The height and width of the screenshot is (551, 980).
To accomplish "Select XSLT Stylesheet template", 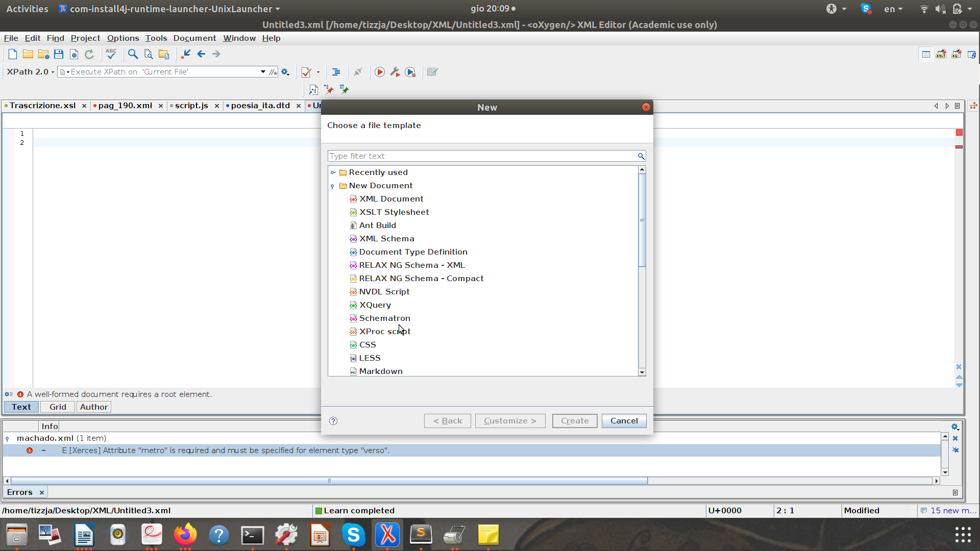I will [x=394, y=212].
